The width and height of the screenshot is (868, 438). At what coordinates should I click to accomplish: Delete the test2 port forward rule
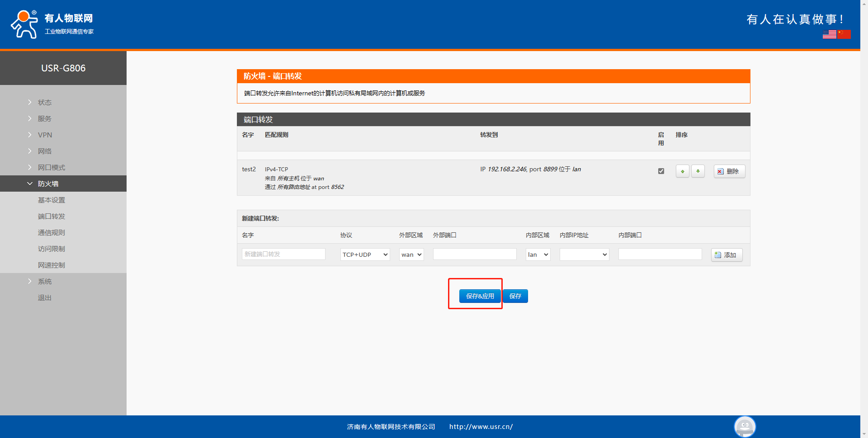point(729,171)
